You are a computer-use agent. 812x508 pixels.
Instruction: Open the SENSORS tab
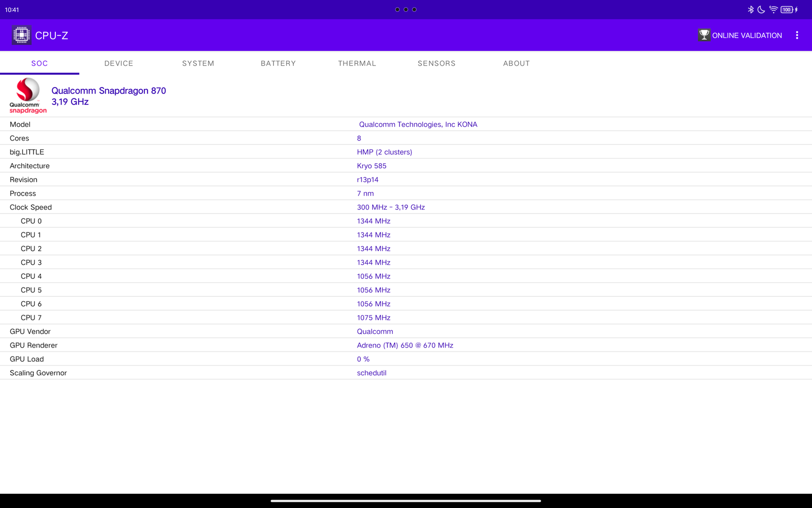[x=437, y=63]
